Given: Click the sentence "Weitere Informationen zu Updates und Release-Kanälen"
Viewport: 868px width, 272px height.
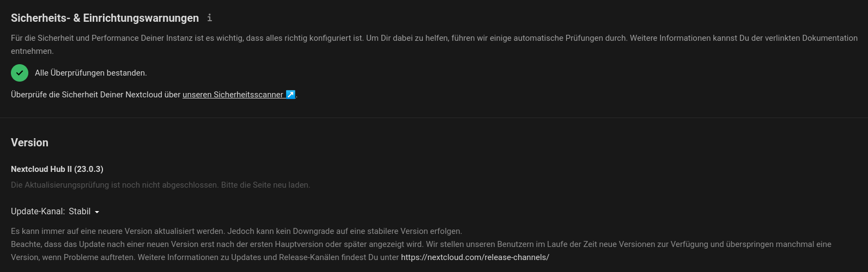Looking at the screenshot, I should coord(268,257).
